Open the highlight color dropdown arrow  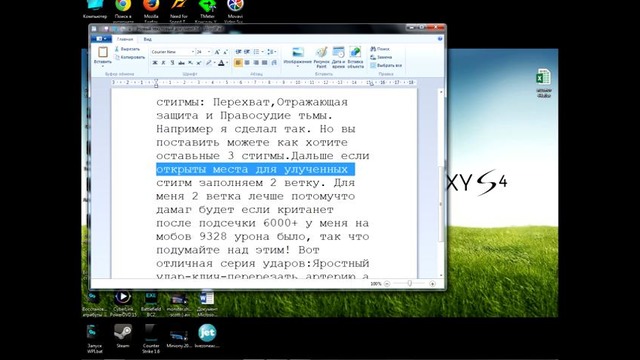tap(214, 63)
